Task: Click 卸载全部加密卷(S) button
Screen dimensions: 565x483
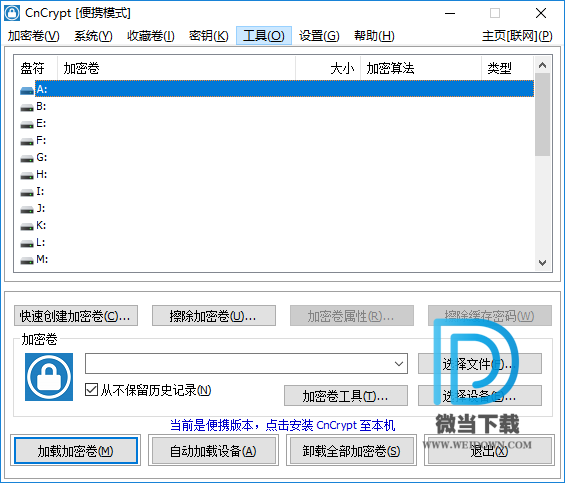Action: point(351,450)
